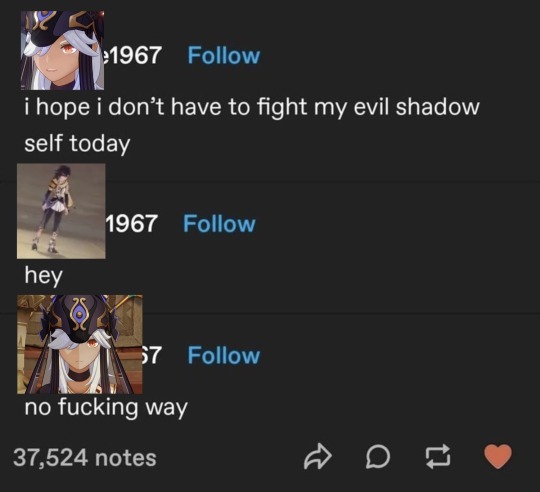This screenshot has height=492, width=540.
Task: Click the share arrow icon
Action: [318, 457]
